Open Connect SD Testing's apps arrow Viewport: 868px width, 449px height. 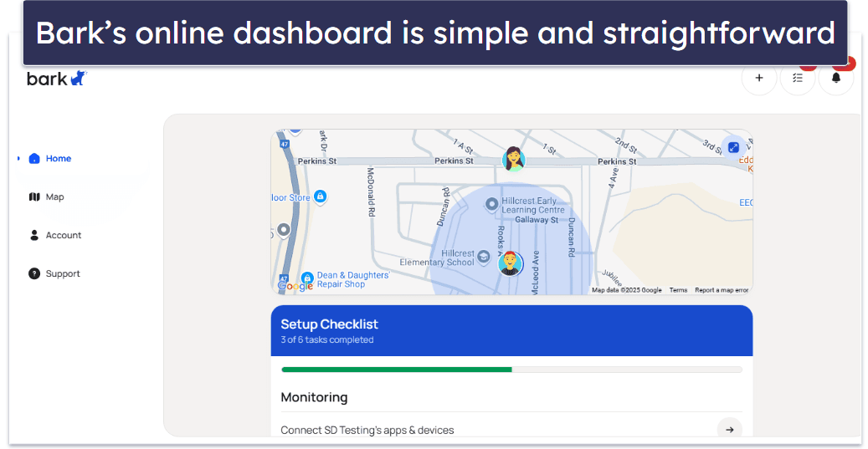click(730, 430)
